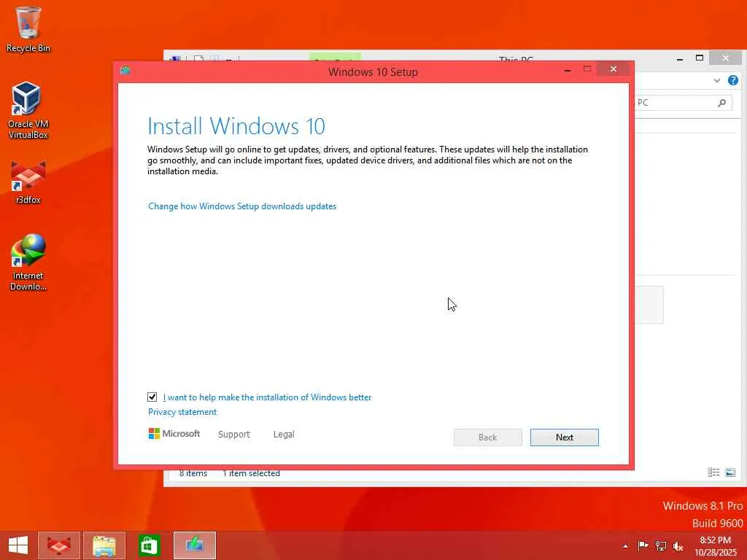Open r3dfox browser from the taskbar
Screen dimensions: 747x560
59,545
